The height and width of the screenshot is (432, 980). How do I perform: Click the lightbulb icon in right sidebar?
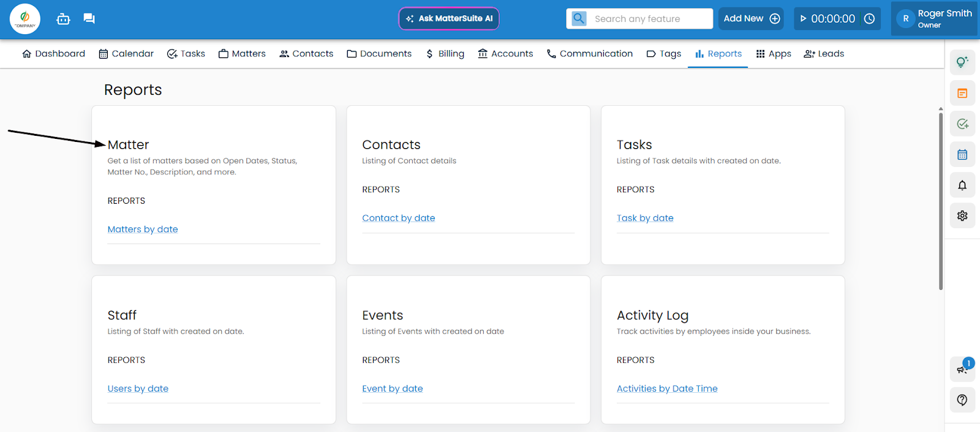click(962, 62)
